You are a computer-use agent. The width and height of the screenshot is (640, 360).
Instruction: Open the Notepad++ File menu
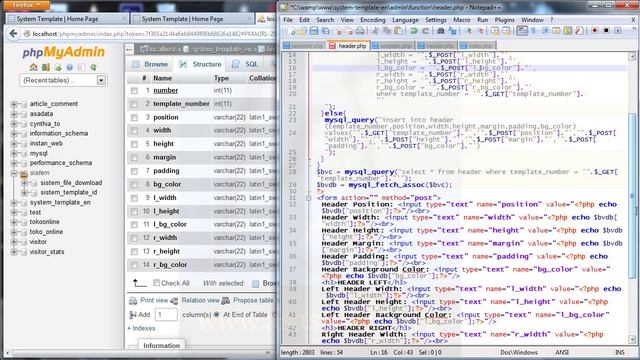coord(288,20)
